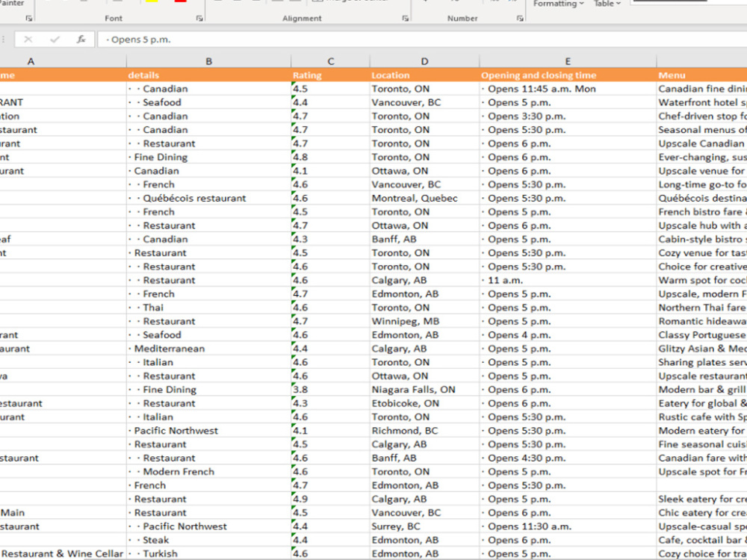Select the 'Opens 4:30 p.m.' cell

(x=568, y=458)
